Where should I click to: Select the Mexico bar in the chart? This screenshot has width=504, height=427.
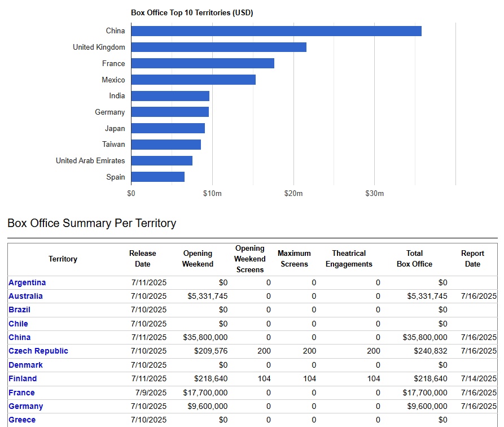pos(194,80)
